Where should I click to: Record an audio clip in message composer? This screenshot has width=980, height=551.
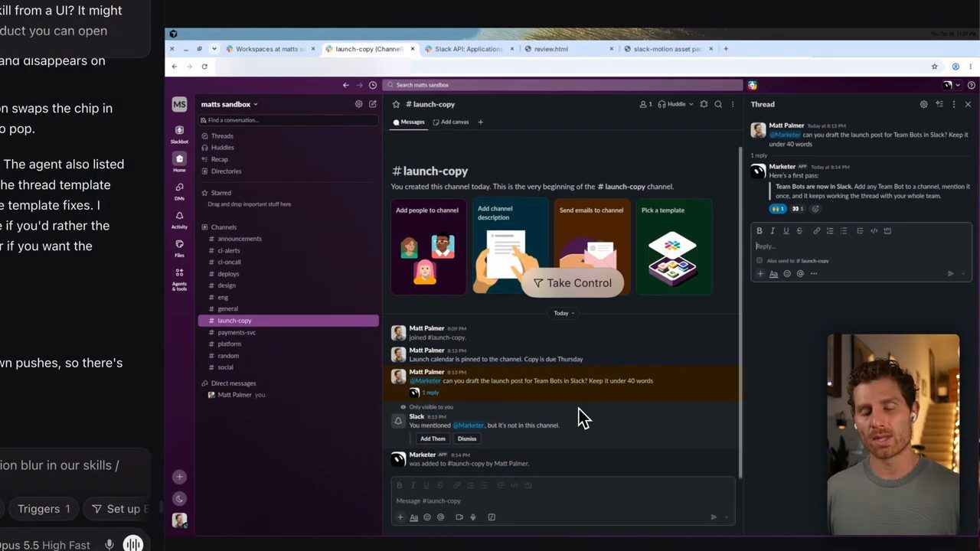click(473, 517)
